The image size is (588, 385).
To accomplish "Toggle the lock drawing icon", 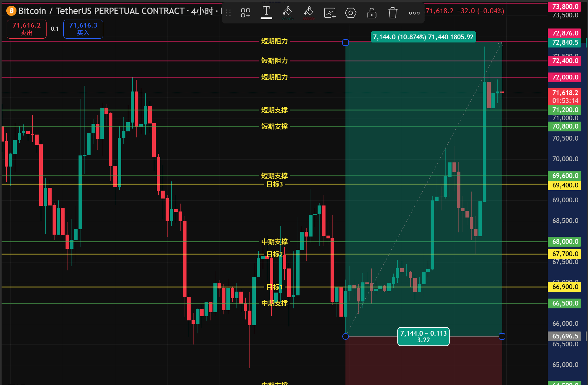I will [372, 13].
